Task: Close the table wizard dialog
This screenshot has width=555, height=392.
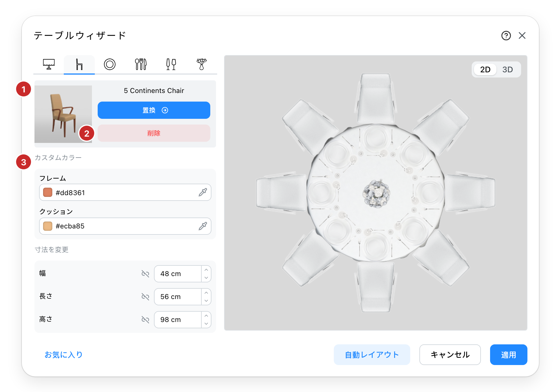Action: coord(522,36)
